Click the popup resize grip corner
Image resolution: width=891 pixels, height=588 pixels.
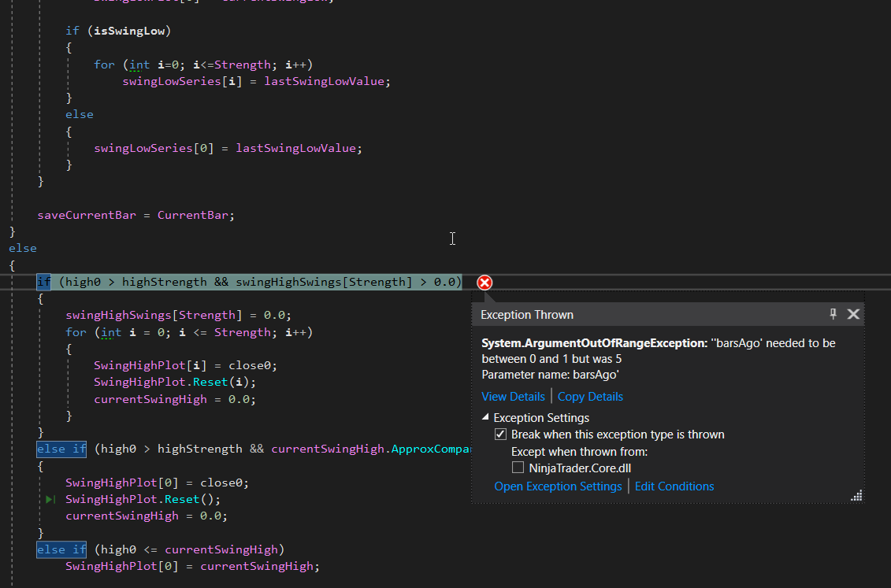click(x=856, y=495)
